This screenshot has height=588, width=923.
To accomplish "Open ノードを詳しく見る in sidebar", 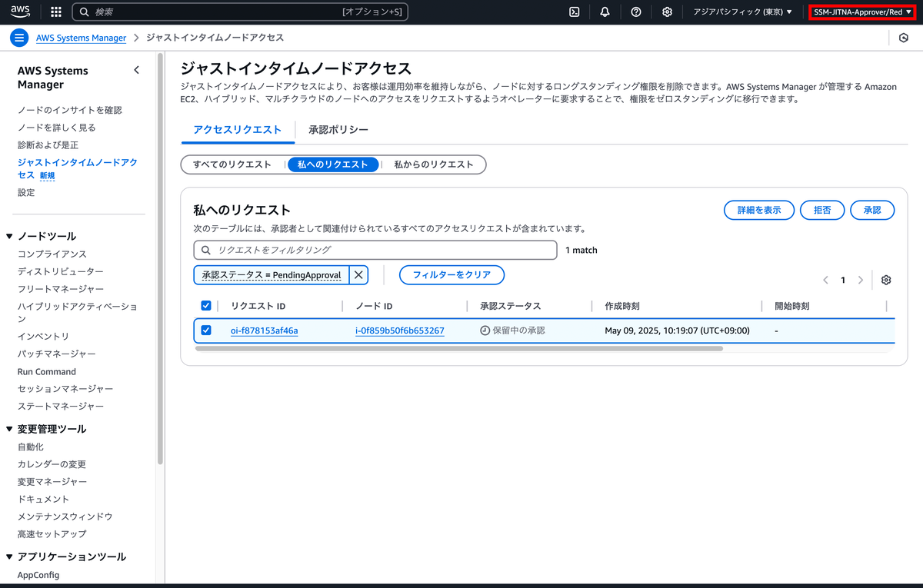I will point(57,128).
